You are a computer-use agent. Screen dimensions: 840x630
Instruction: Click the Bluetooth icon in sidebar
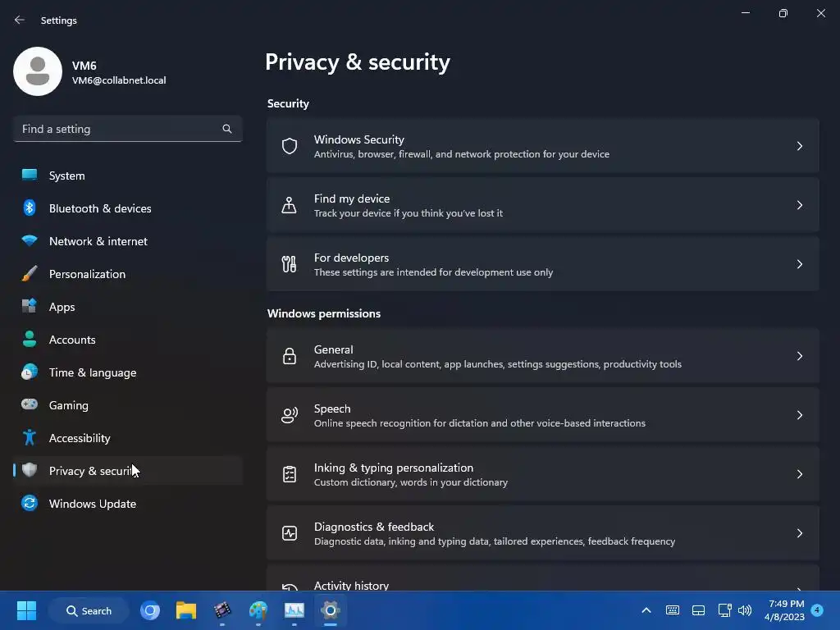coord(30,208)
